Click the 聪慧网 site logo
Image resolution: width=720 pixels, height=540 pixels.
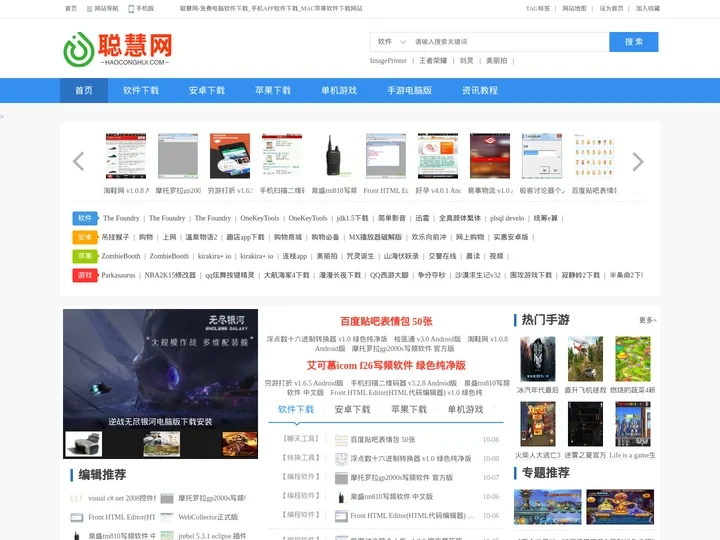click(118, 49)
